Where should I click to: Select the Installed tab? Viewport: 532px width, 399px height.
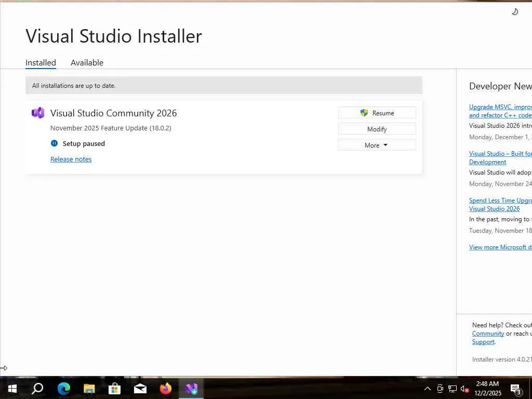(x=41, y=63)
